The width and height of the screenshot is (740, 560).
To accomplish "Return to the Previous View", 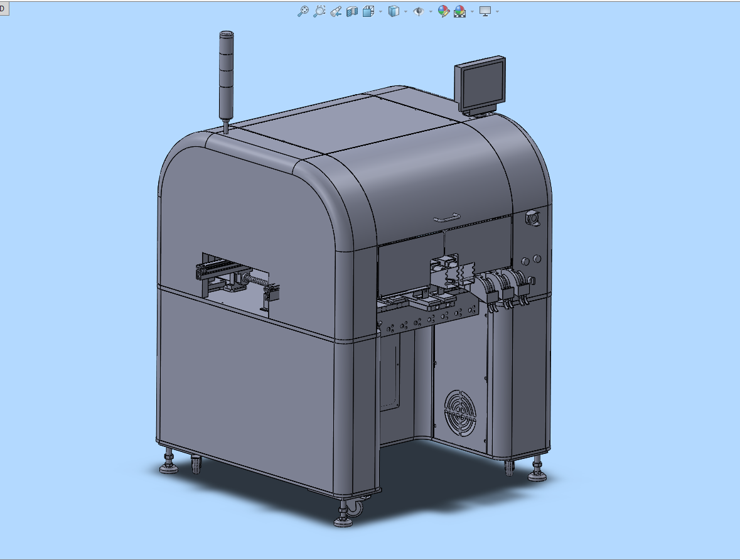I will click(x=336, y=11).
